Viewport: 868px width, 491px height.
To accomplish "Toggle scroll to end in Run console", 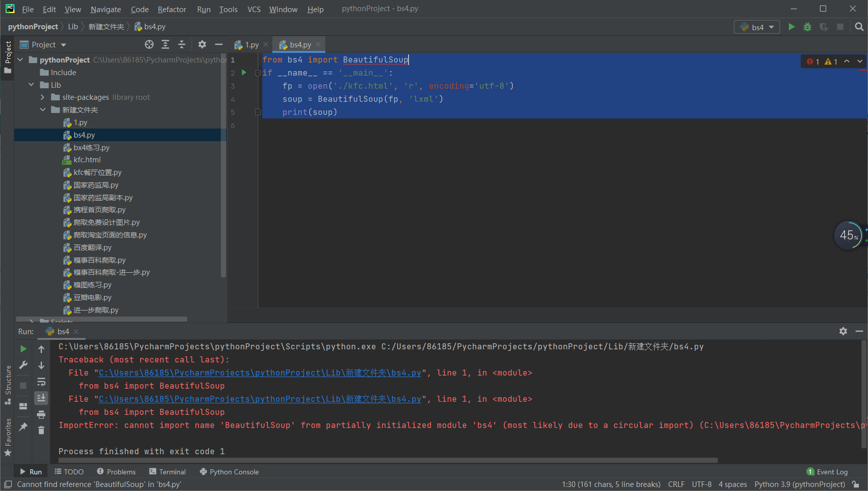I will [41, 398].
